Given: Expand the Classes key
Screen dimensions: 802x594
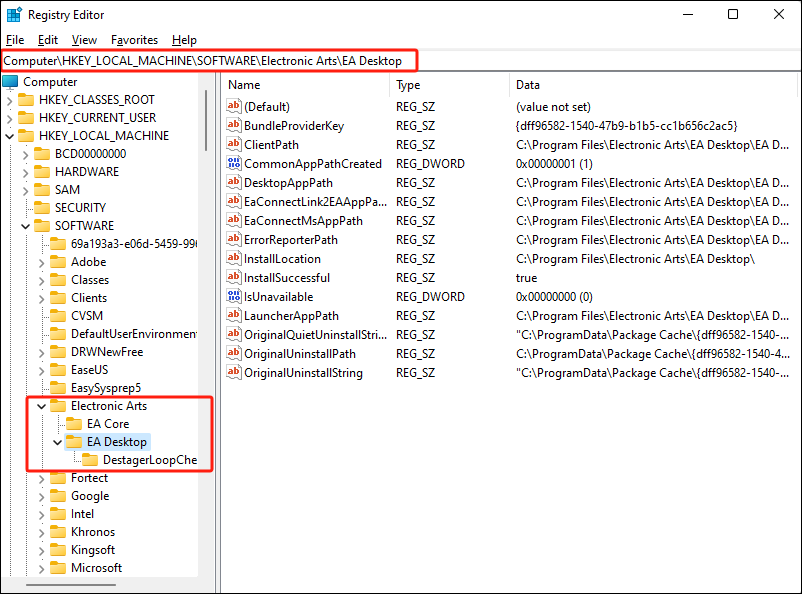Looking at the screenshot, I should pos(41,281).
